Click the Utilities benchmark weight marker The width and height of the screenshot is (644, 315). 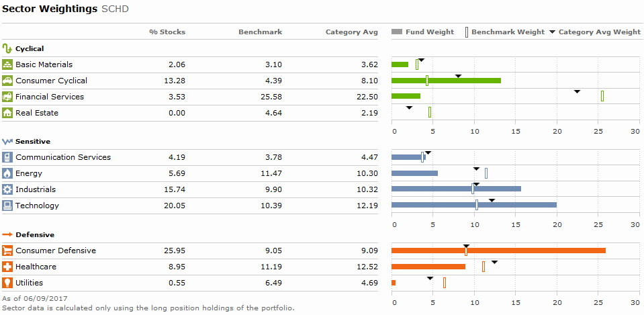pyautogui.click(x=445, y=283)
